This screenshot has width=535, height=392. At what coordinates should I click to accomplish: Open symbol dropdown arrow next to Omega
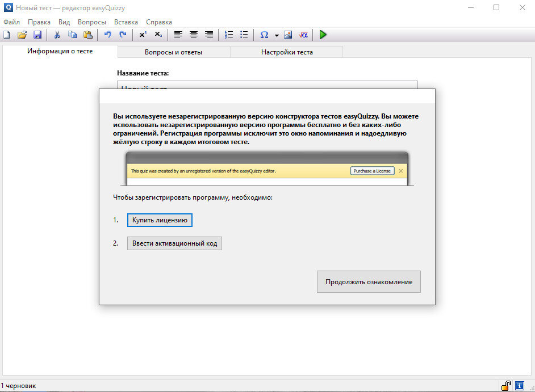coord(277,35)
